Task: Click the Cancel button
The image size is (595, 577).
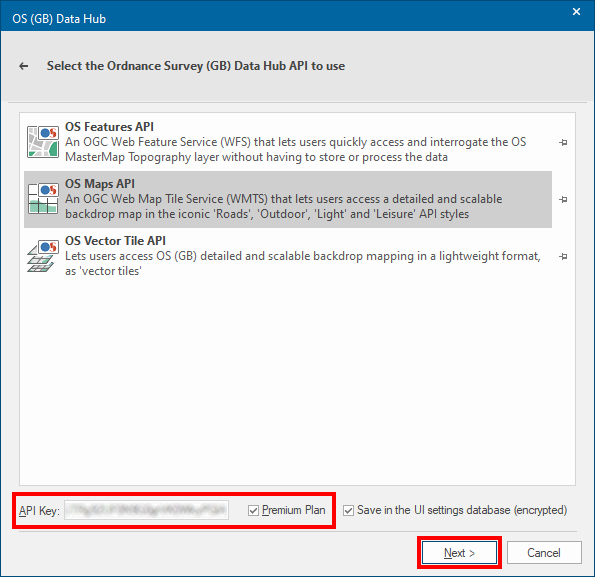Action: click(x=544, y=553)
